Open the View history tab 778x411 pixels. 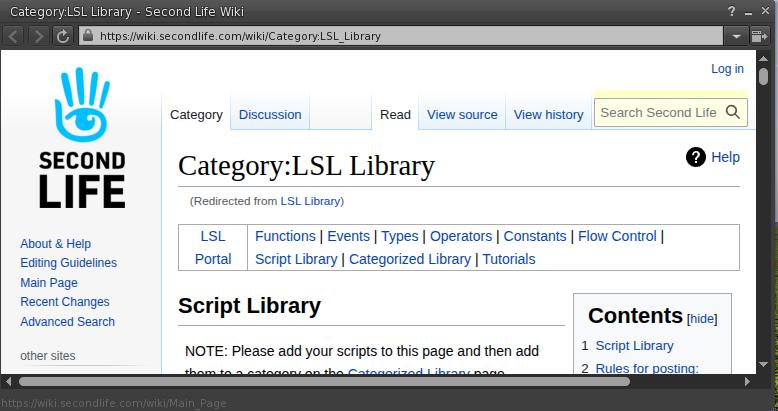coord(548,114)
